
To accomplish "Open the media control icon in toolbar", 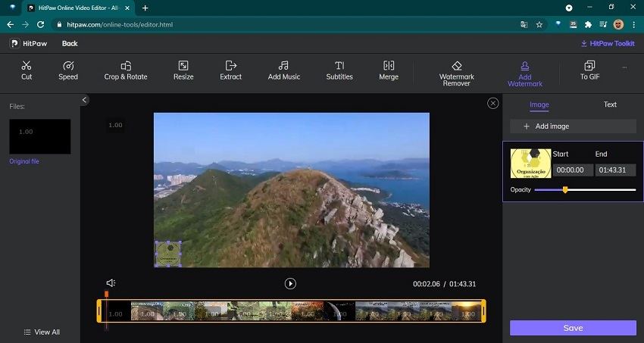I will tap(603, 25).
